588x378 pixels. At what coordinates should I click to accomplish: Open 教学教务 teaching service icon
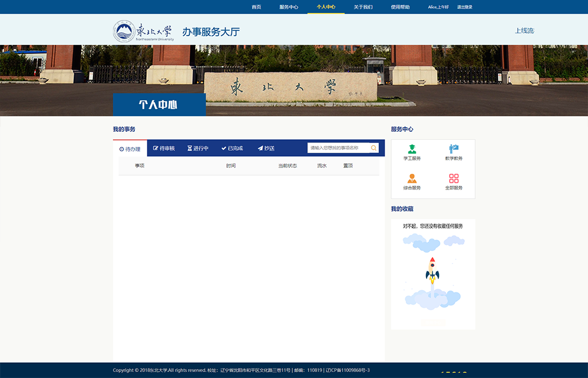pyautogui.click(x=454, y=149)
